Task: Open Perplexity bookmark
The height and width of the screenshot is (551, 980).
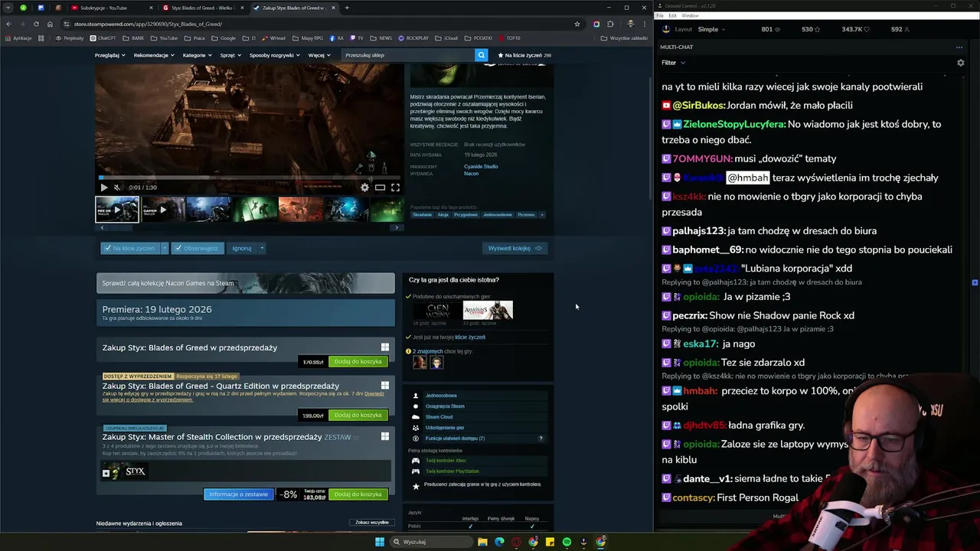Action: [70, 37]
